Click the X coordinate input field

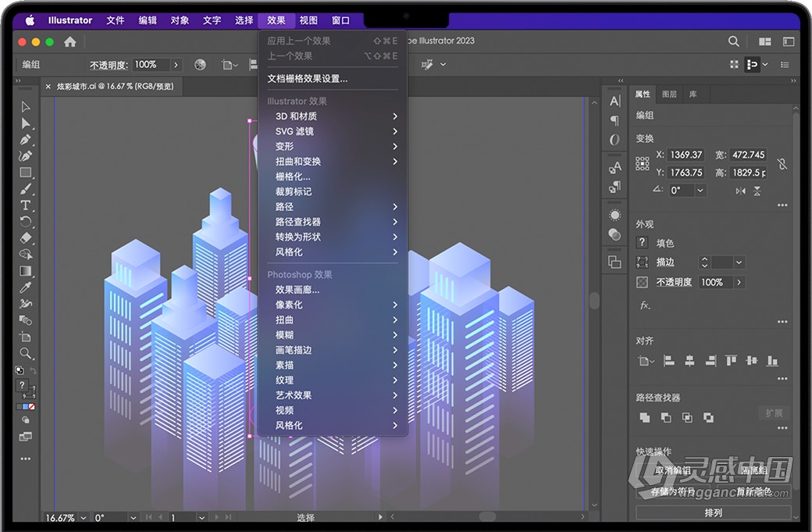coord(685,154)
